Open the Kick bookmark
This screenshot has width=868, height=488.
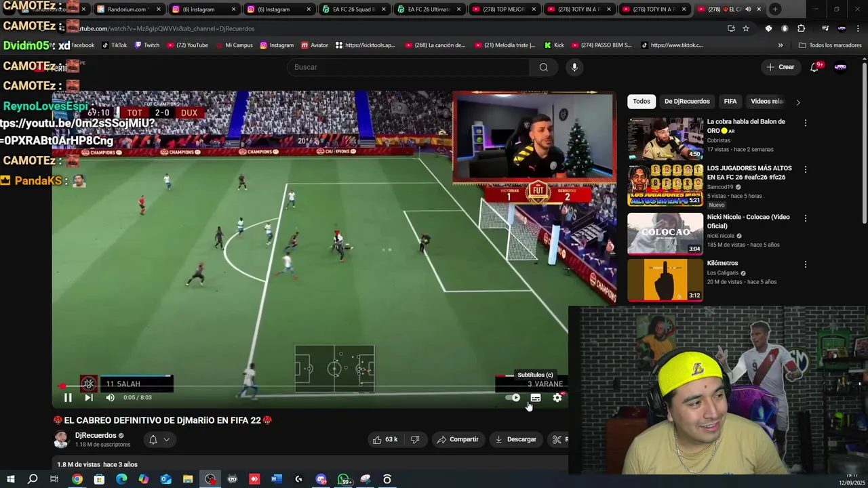(x=554, y=45)
